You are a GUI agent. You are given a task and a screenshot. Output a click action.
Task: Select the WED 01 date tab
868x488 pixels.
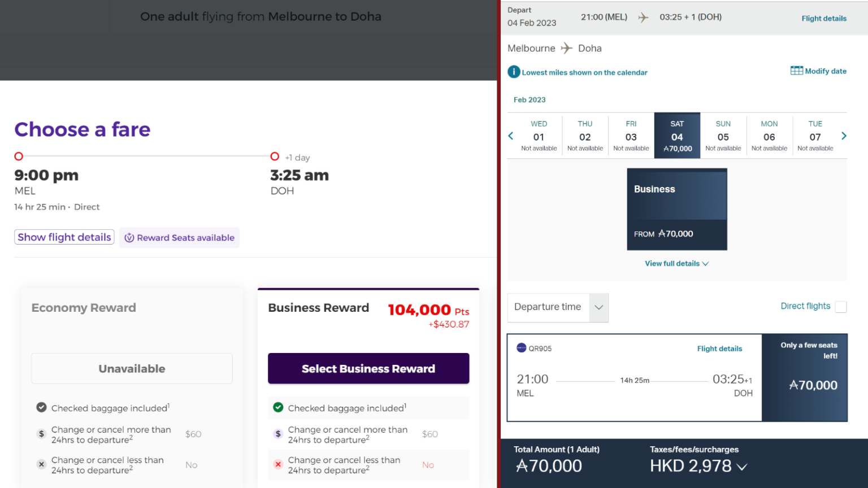(538, 135)
